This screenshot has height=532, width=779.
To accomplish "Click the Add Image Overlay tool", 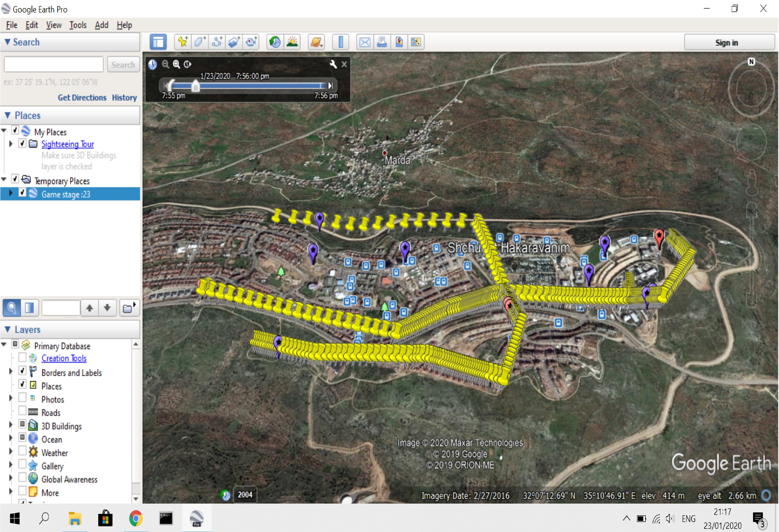I will [234, 42].
